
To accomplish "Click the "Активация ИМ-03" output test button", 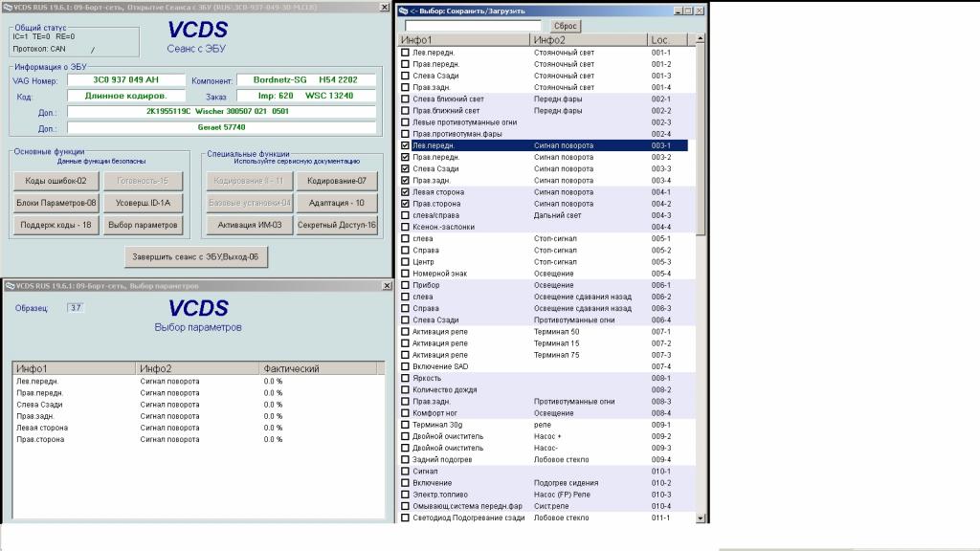I will 250,224.
